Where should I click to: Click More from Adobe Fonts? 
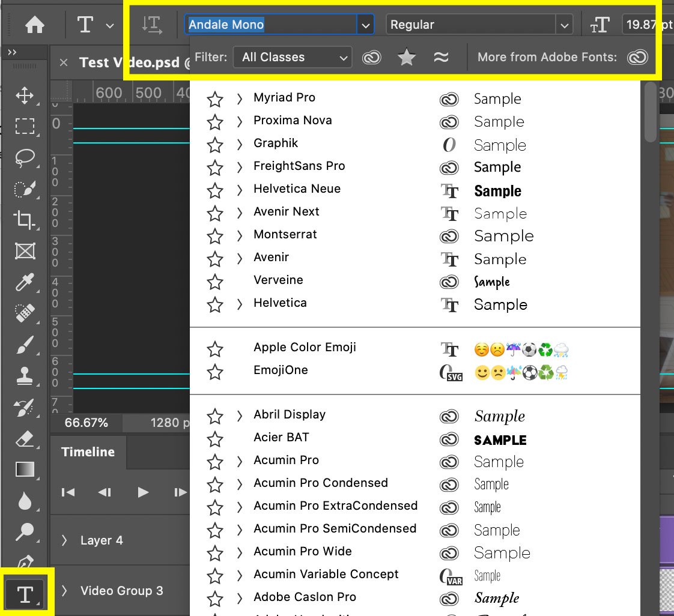click(x=638, y=57)
